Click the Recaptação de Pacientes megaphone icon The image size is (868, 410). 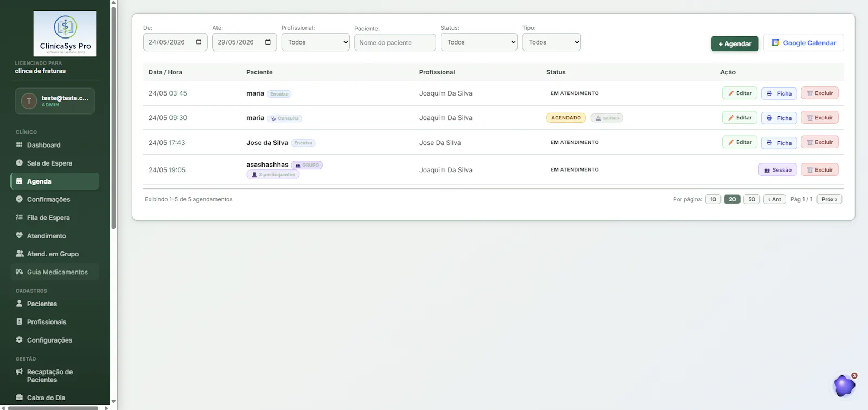pyautogui.click(x=20, y=372)
